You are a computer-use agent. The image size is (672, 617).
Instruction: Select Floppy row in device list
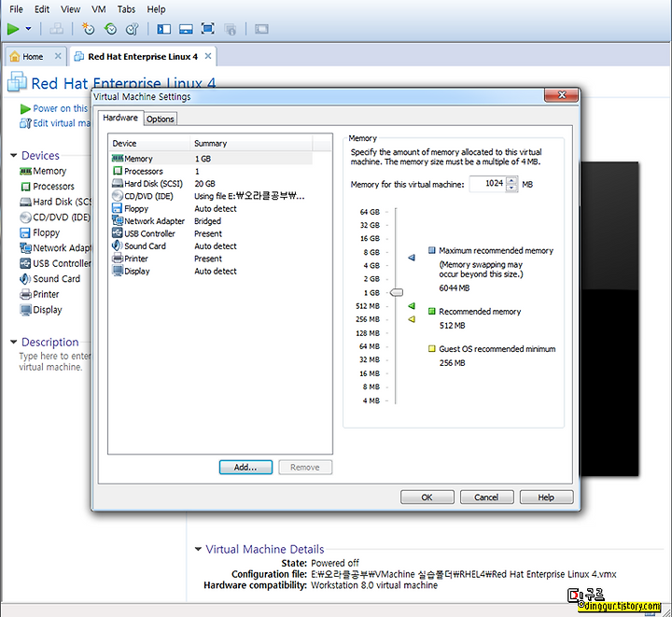tap(212, 209)
